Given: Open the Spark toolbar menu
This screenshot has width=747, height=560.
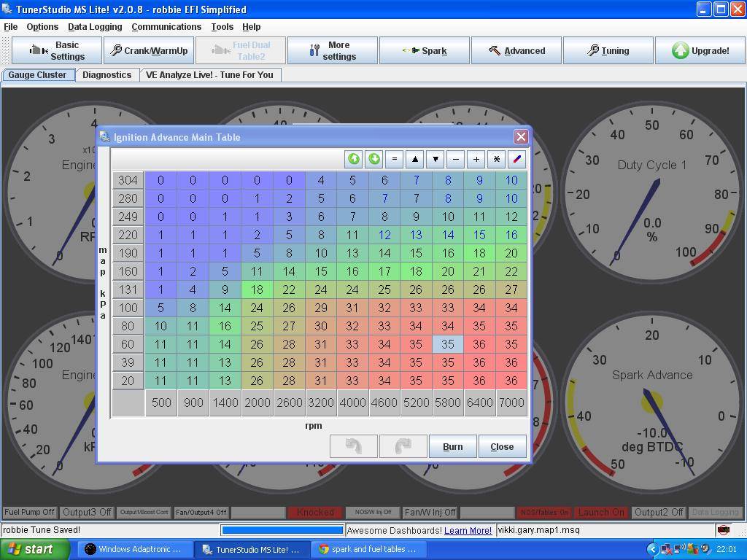Looking at the screenshot, I should tap(425, 50).
